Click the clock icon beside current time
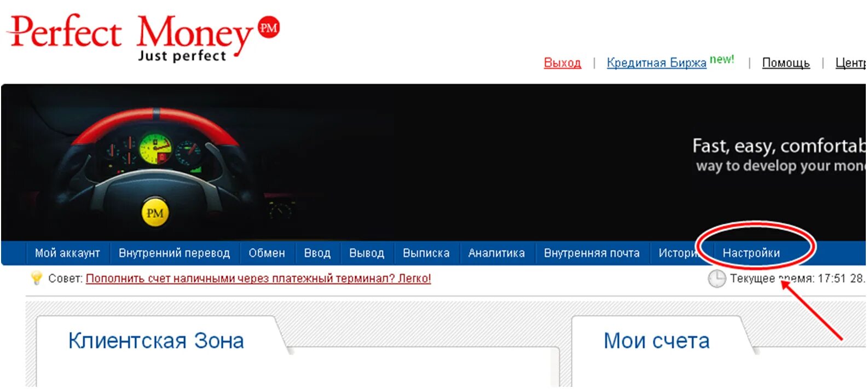 point(716,278)
